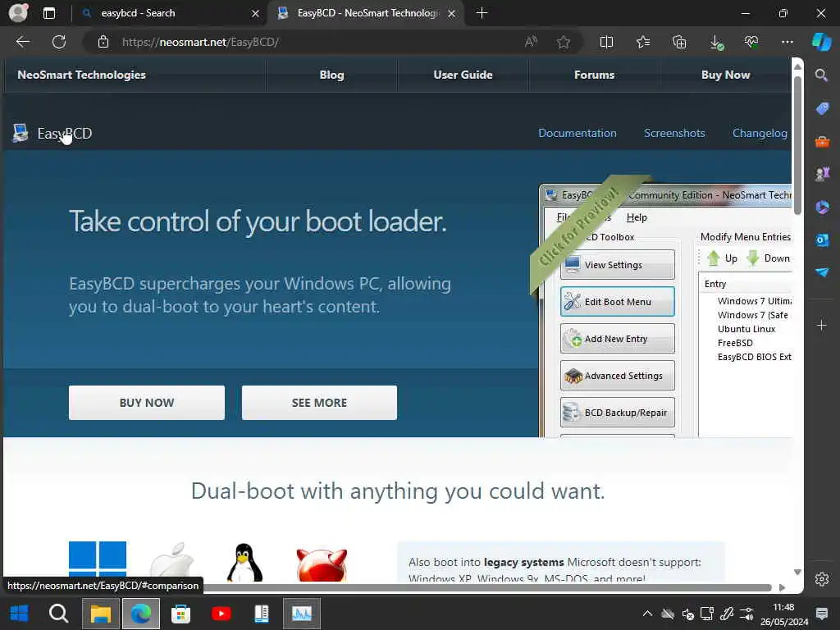The width and height of the screenshot is (840, 630).
Task: Show hidden tray icons chevron
Action: pos(648,614)
